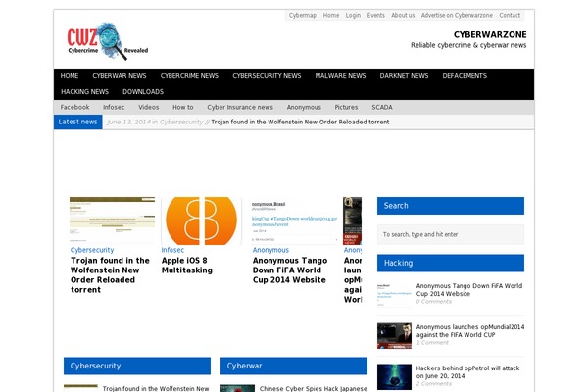Image resolution: width=588 pixels, height=392 pixels.
Task: Open the orange iOS 8 thumbnail
Action: 201,220
